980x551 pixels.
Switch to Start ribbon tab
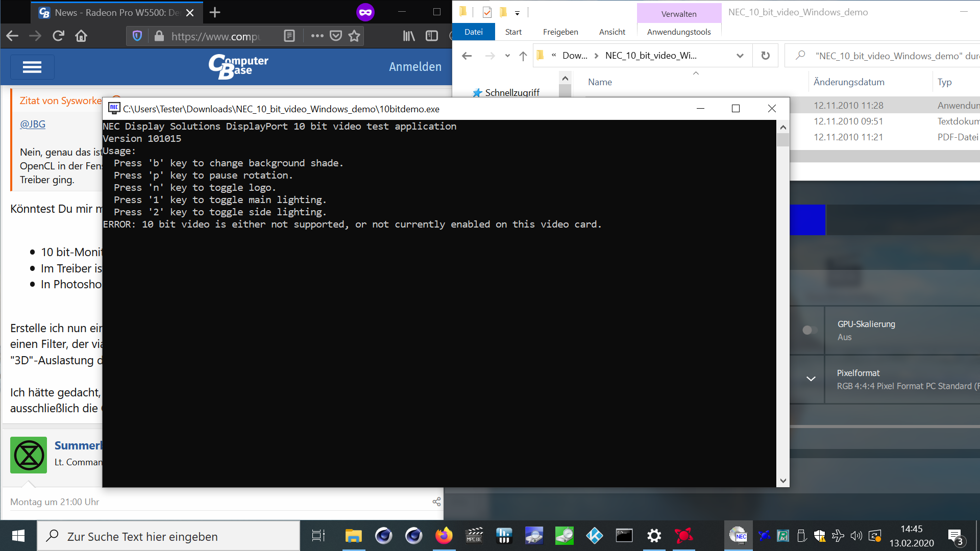[513, 32]
